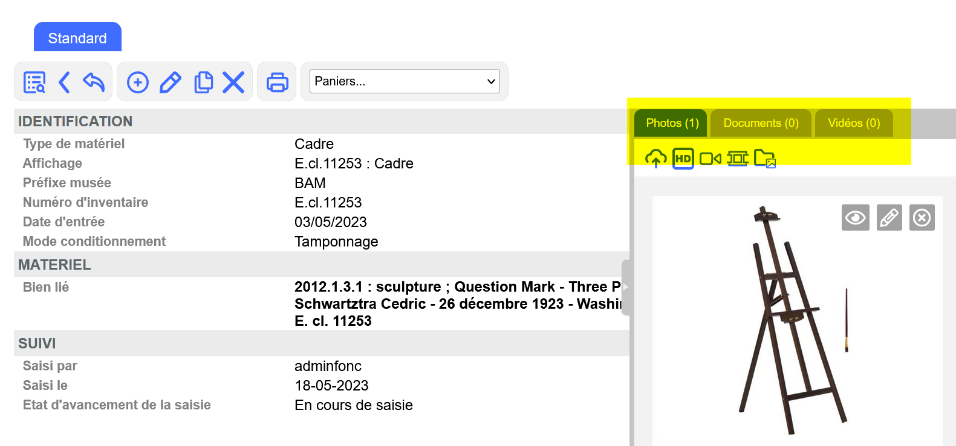This screenshot has height=446, width=956.
Task: Toggle the HD image quality button
Action: (x=683, y=158)
